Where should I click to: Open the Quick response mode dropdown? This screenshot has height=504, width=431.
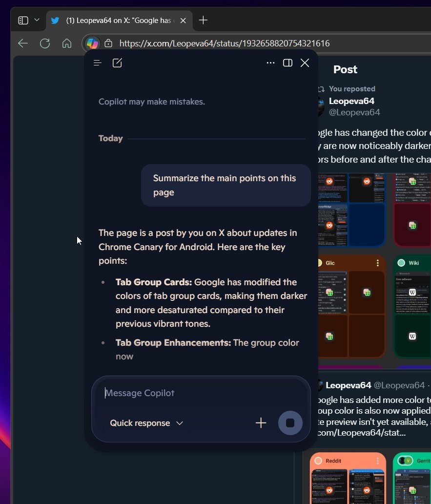pos(146,423)
